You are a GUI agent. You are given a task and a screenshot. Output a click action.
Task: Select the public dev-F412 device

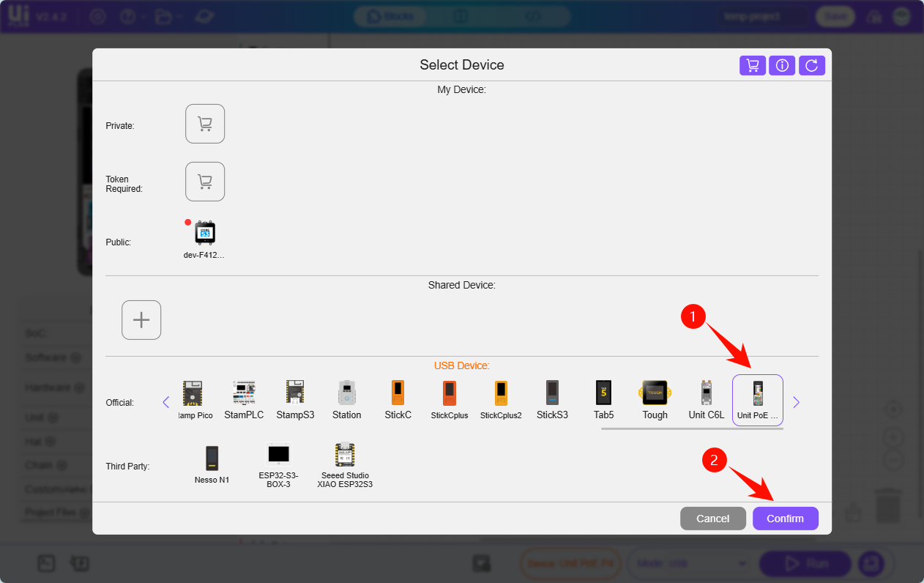[204, 239]
